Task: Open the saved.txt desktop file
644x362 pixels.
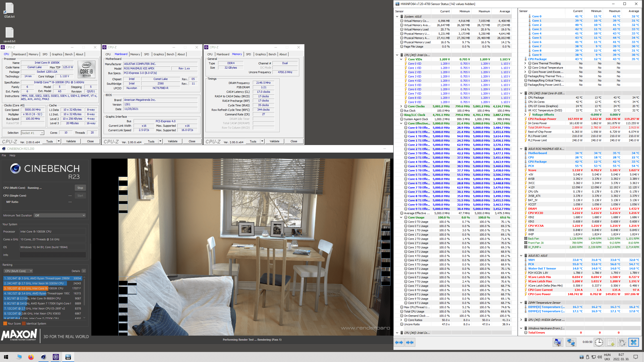Action: point(9,35)
